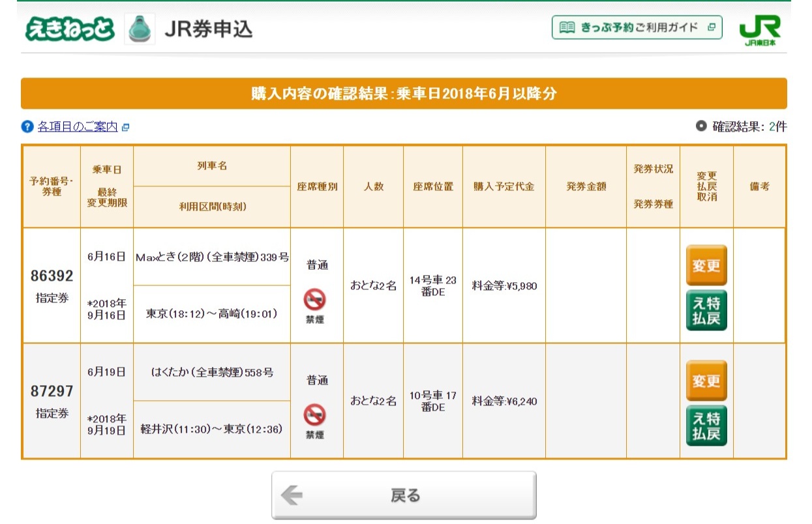Click the price 料金等:¥5,980

click(504, 285)
